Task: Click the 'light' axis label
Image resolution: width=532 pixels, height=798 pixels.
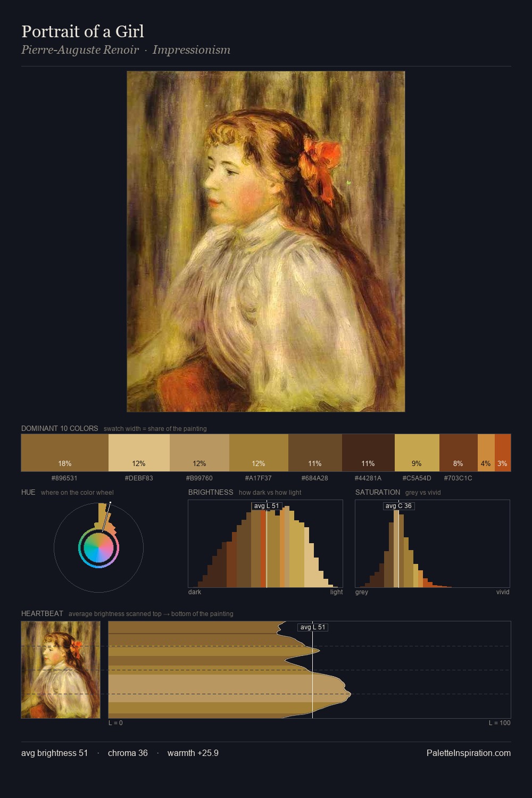Action: pos(336,592)
